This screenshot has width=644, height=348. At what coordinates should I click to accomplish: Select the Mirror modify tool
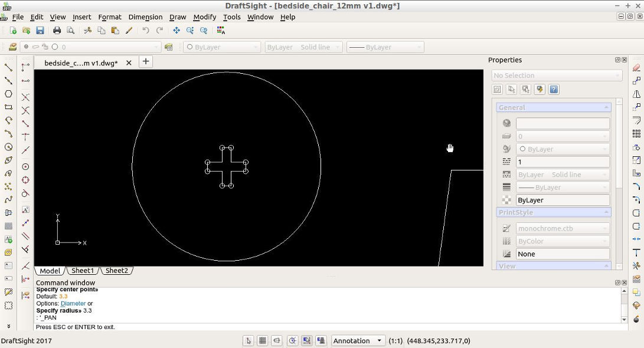click(636, 94)
